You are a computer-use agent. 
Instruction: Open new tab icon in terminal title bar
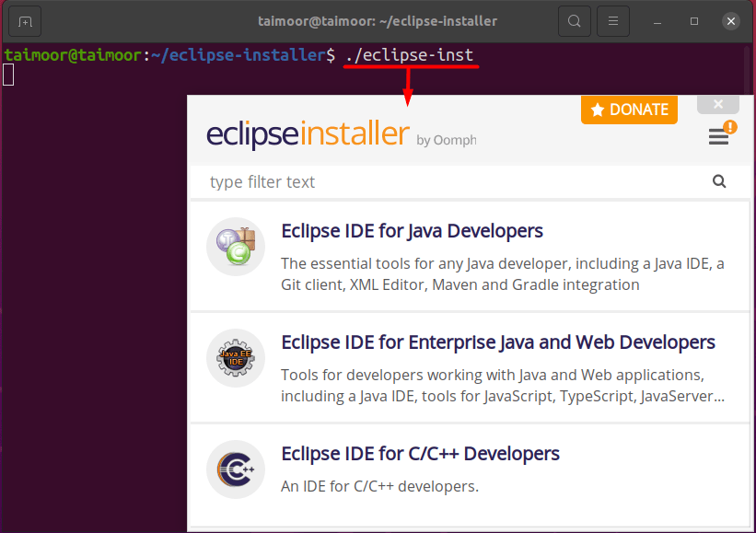tap(25, 22)
